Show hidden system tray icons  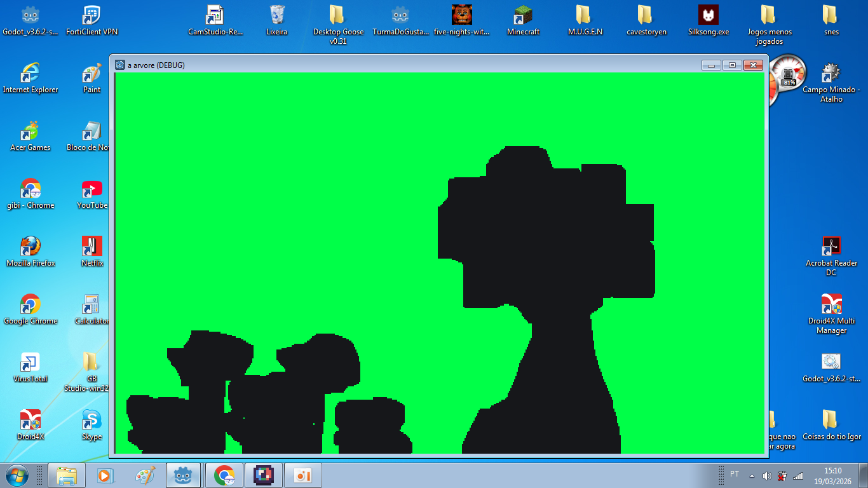coord(752,475)
